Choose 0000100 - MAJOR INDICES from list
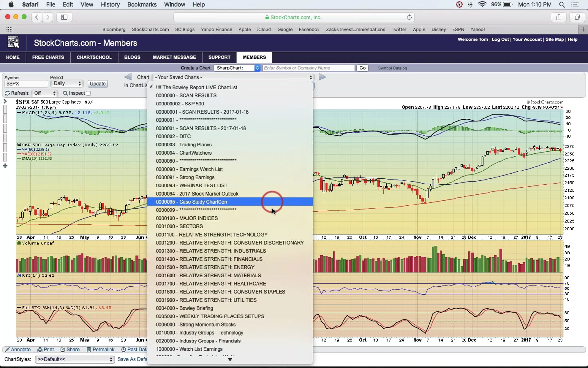Viewport: 588px width, 368px height. click(x=230, y=218)
